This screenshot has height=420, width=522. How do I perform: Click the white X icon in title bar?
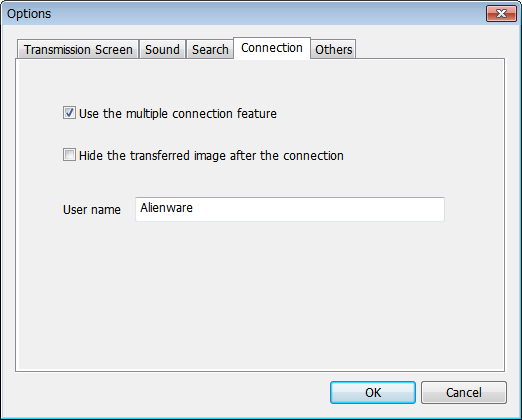[501, 14]
